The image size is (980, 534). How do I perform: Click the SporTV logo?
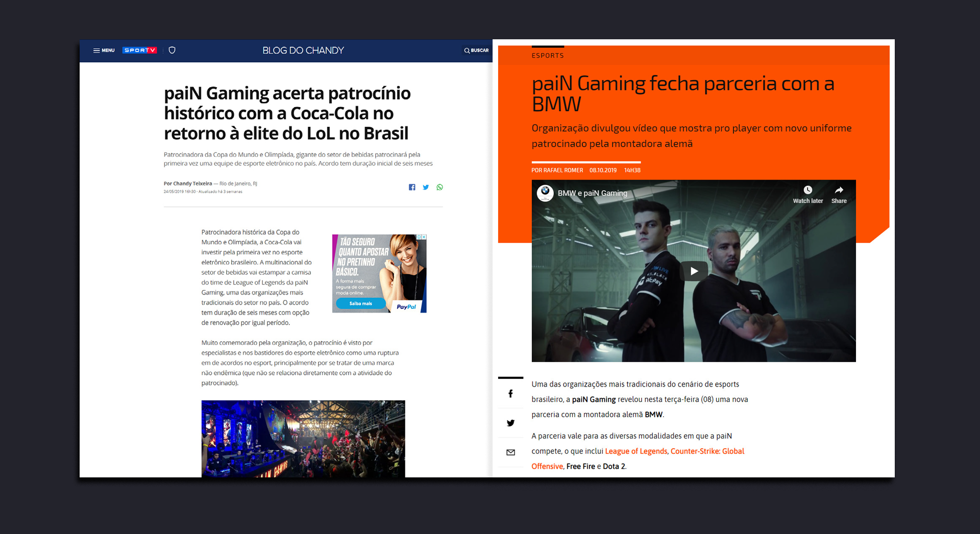click(139, 50)
